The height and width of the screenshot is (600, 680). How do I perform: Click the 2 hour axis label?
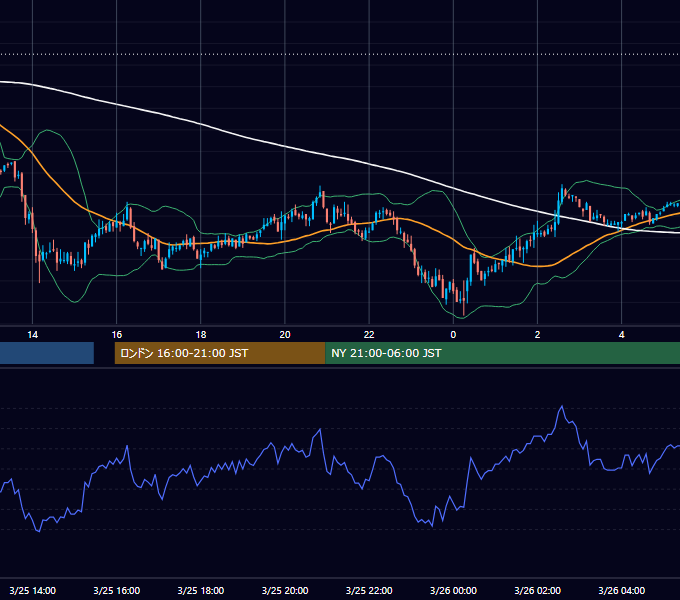click(x=537, y=335)
